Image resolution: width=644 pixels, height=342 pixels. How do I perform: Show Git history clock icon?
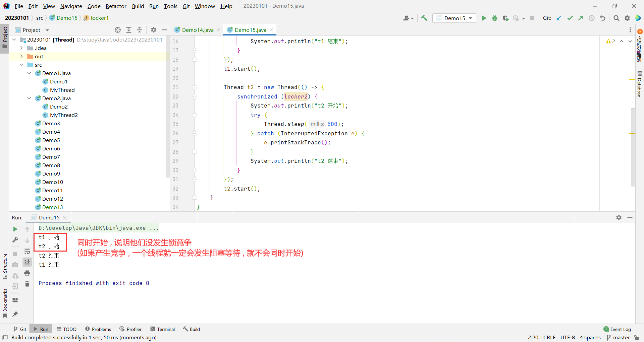coord(592,18)
